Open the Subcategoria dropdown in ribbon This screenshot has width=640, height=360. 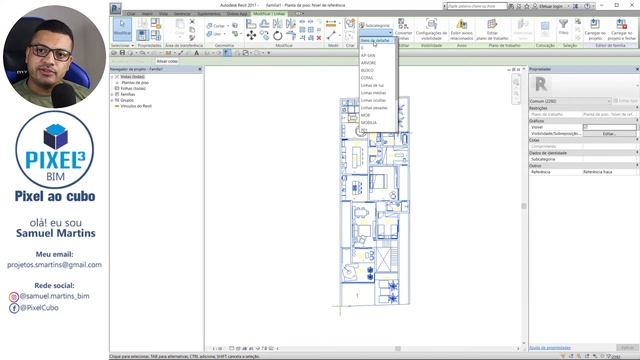pyautogui.click(x=376, y=32)
